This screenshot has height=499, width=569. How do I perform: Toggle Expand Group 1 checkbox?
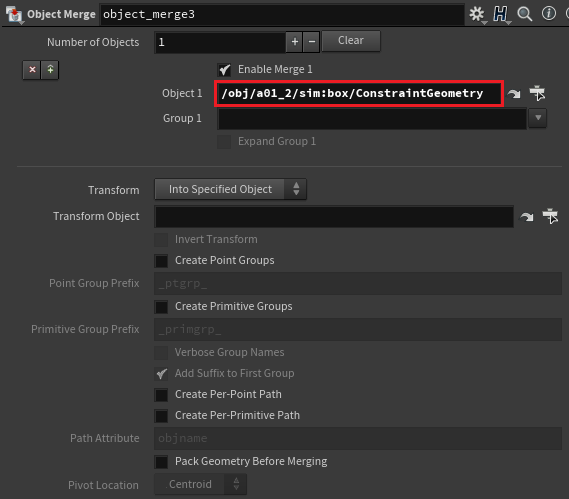pos(224,142)
